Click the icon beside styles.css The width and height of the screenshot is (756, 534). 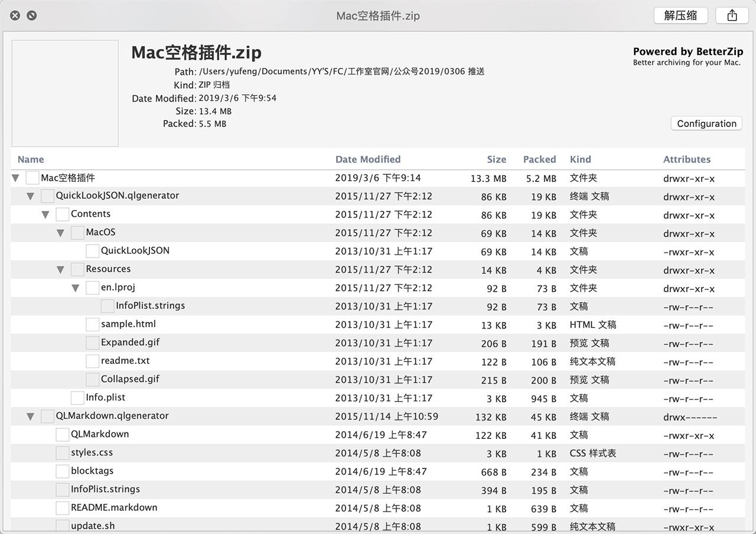(x=62, y=453)
